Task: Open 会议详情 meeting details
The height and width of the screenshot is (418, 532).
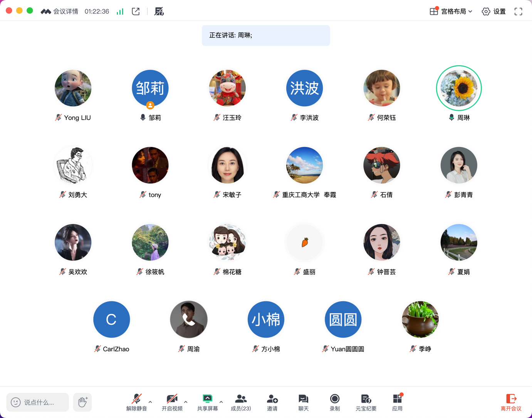Action: 60,12
